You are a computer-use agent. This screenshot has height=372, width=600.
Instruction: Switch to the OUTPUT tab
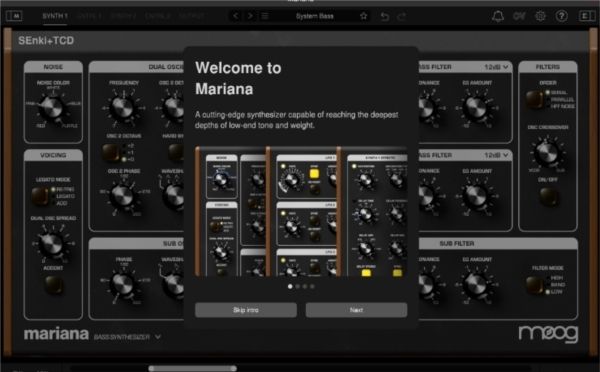tap(191, 16)
